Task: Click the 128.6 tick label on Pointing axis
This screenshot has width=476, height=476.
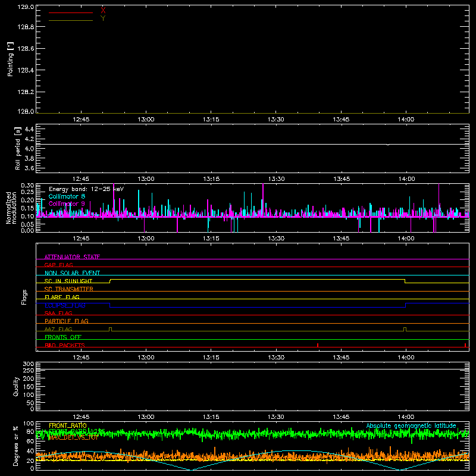Action: coord(26,49)
